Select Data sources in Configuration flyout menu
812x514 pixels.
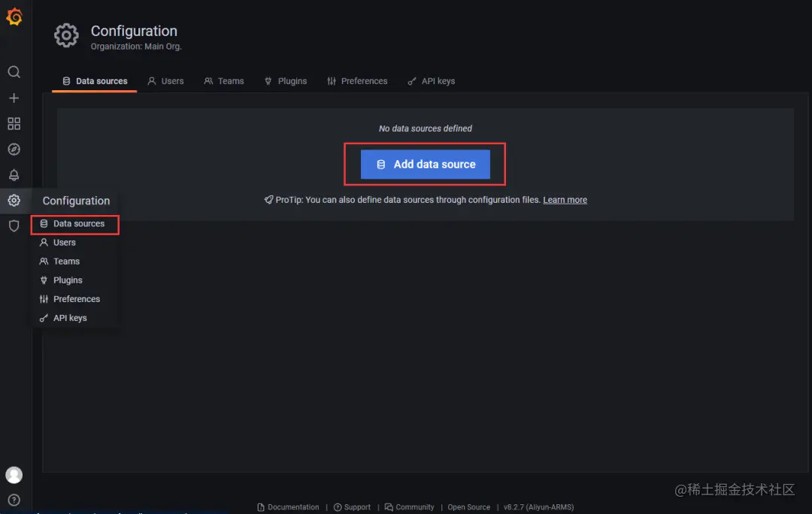click(76, 224)
